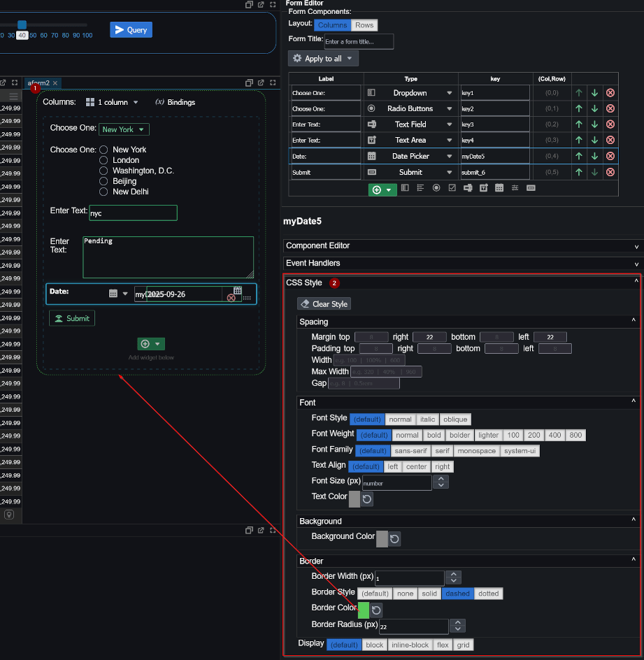Pop out the aform2 panel
644x660 pixels.
tap(261, 82)
